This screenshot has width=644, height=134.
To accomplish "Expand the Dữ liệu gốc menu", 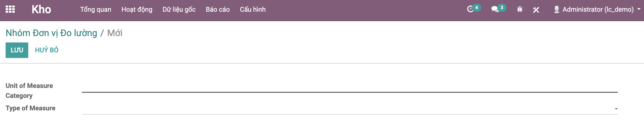I will coord(179,9).
